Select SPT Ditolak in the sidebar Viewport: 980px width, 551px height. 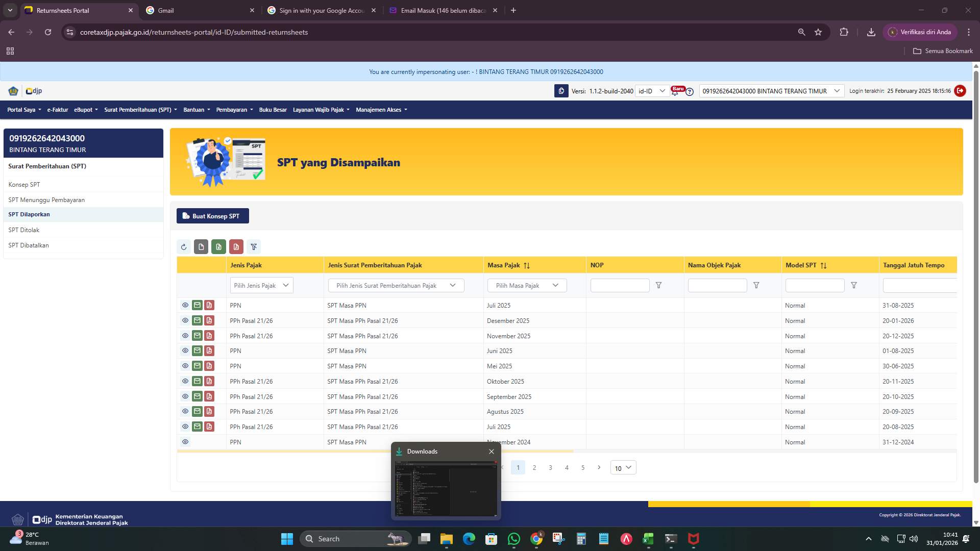click(x=23, y=230)
